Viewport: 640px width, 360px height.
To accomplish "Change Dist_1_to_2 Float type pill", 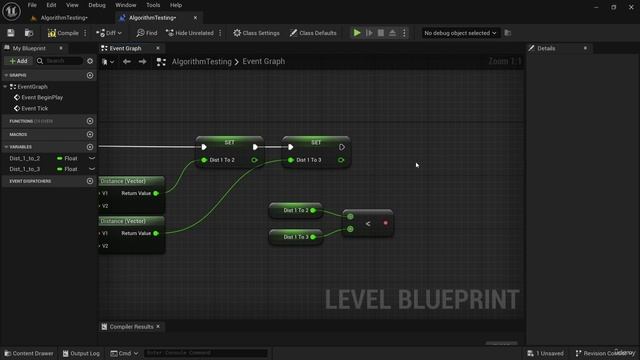I will coord(67,158).
